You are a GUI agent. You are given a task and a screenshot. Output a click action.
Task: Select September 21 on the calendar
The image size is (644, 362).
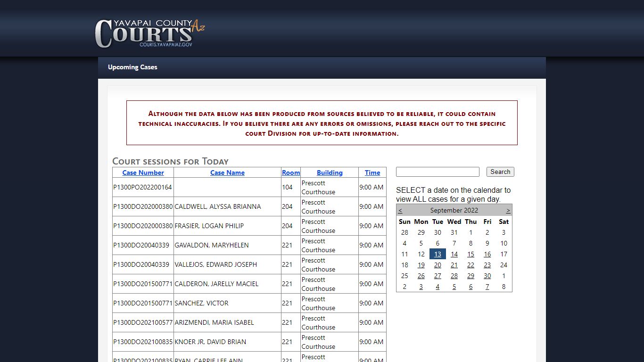coord(454,265)
